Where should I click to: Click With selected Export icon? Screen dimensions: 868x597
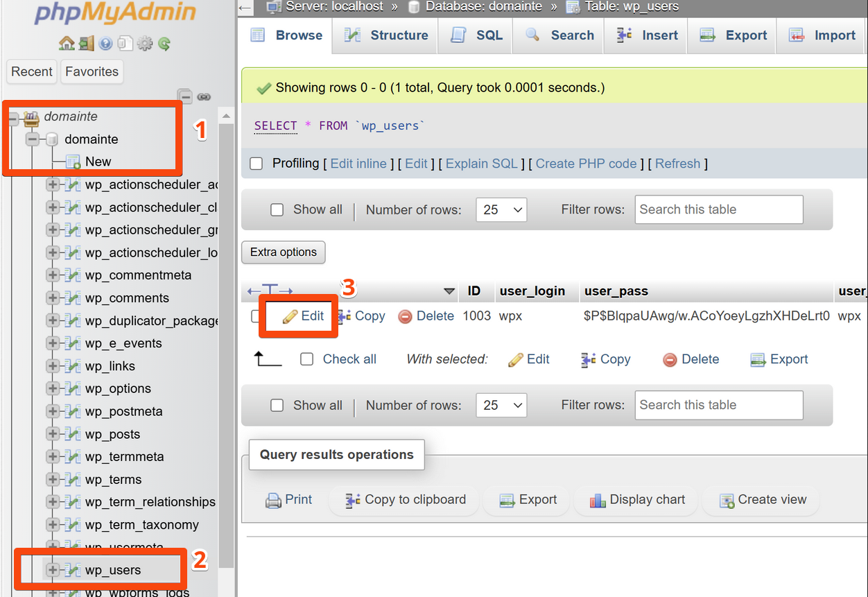click(x=758, y=359)
